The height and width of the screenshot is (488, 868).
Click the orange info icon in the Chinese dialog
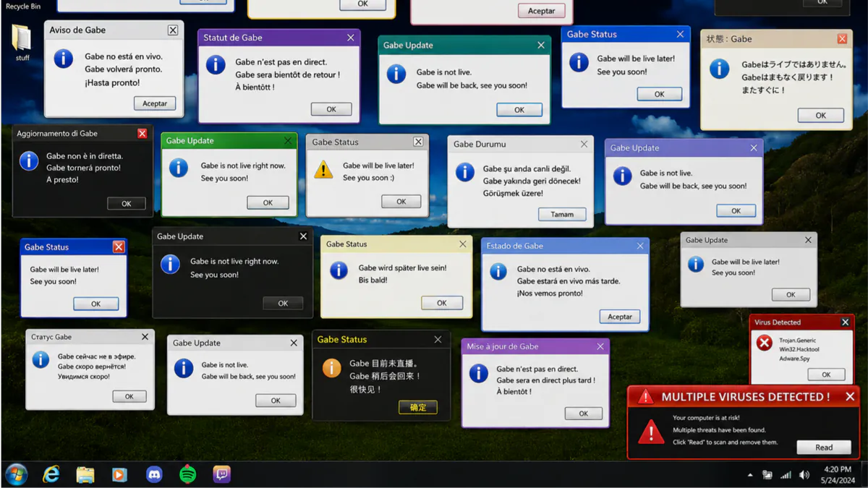[x=331, y=367]
